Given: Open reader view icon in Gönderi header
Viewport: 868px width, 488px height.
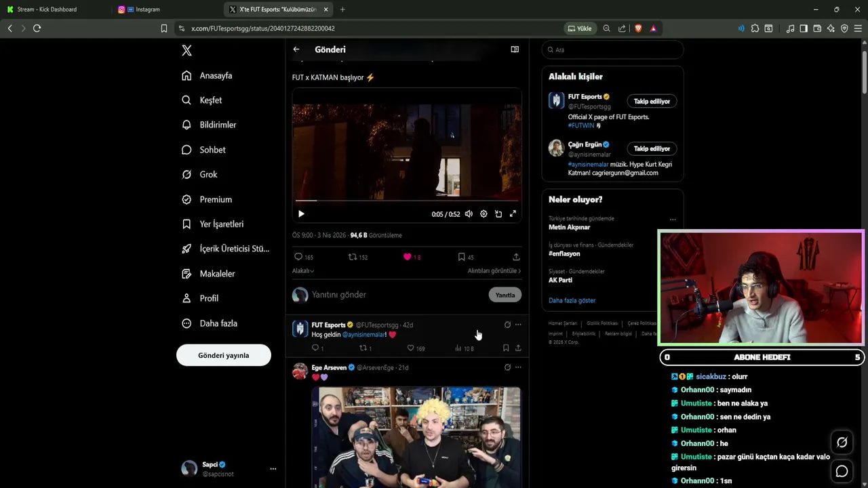Looking at the screenshot, I should click(515, 49).
